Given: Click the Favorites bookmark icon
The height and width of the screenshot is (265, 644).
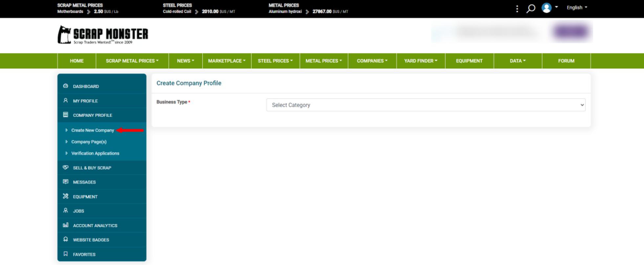Looking at the screenshot, I should [66, 254].
